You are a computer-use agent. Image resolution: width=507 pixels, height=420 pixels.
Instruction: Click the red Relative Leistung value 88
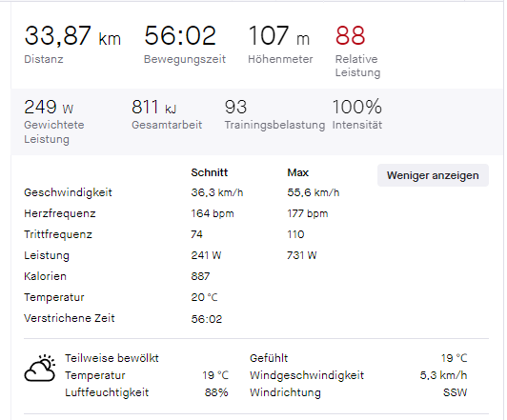pyautogui.click(x=350, y=35)
